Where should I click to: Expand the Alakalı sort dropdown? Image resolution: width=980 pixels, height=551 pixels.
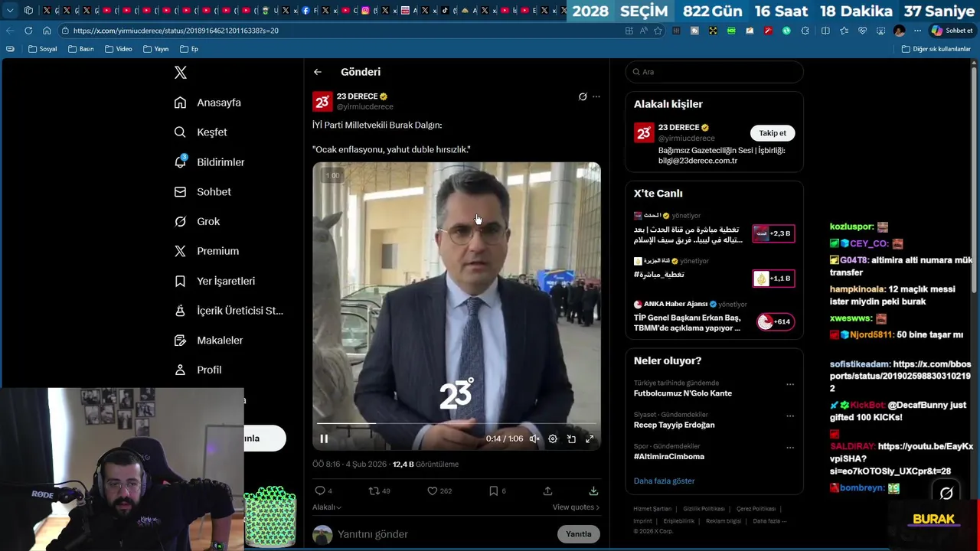coord(327,507)
